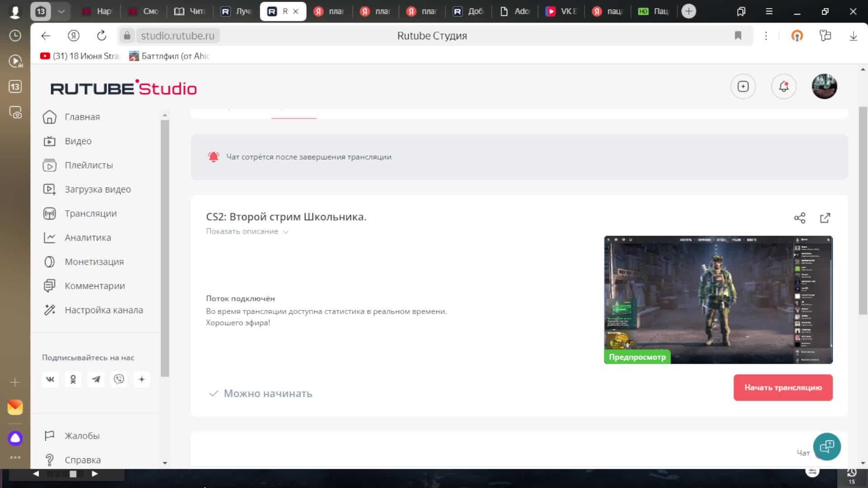Click the Чат label
The height and width of the screenshot is (488, 868).
click(x=803, y=453)
